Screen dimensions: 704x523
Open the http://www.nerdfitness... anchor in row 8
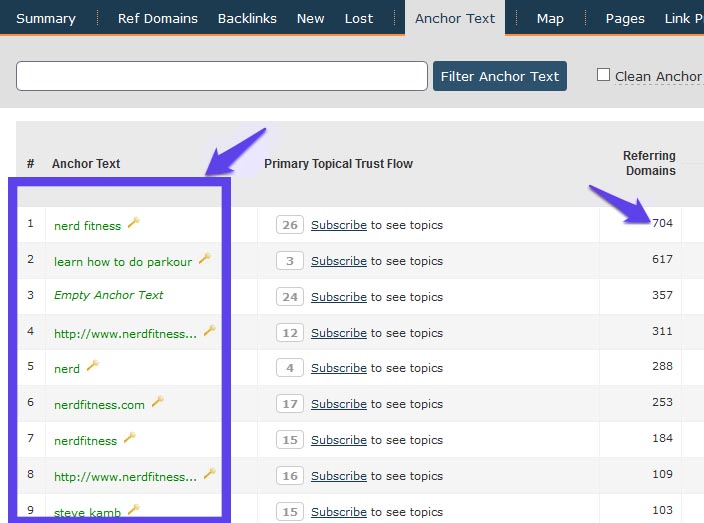pyautogui.click(x=125, y=477)
